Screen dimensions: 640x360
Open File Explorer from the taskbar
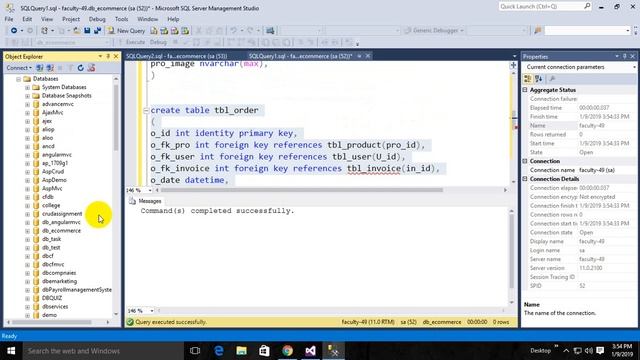click(x=242, y=351)
